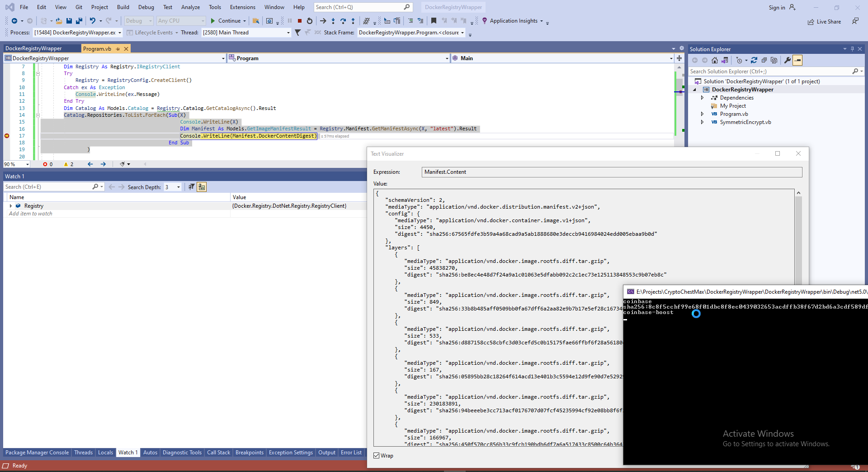Screen dimensions: 868x472
Task: Click the Lifecycle Events button
Action: click(x=152, y=33)
